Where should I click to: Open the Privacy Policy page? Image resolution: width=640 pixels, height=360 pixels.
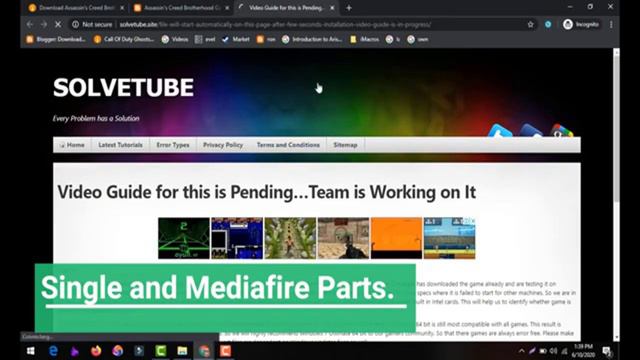(x=223, y=145)
